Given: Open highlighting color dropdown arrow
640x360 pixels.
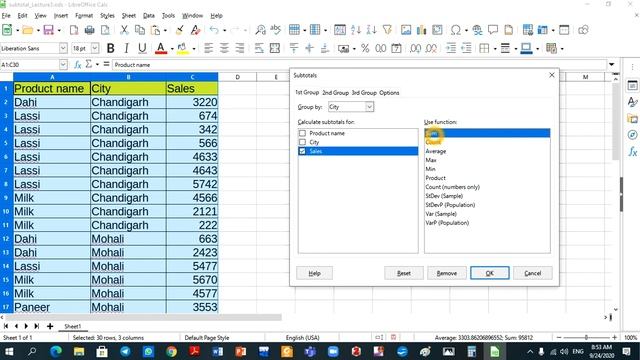Looking at the screenshot, I should pyautogui.click(x=193, y=49).
